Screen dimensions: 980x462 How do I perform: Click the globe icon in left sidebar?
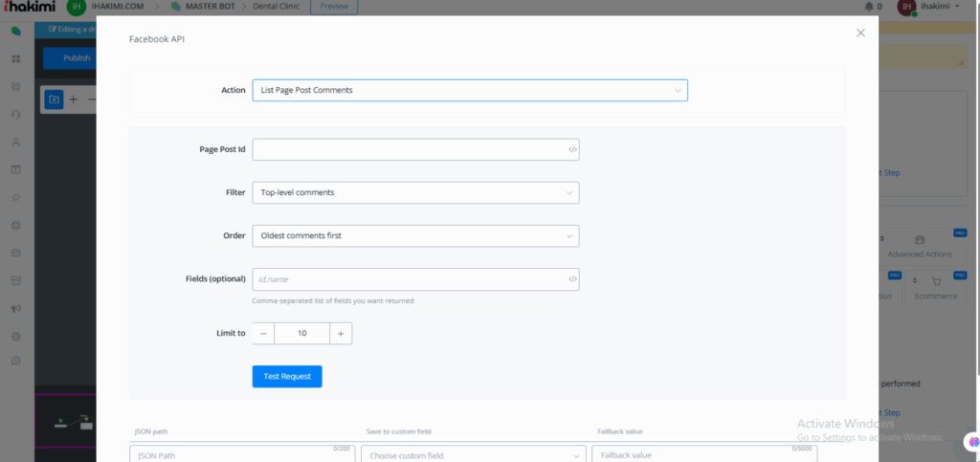15,226
